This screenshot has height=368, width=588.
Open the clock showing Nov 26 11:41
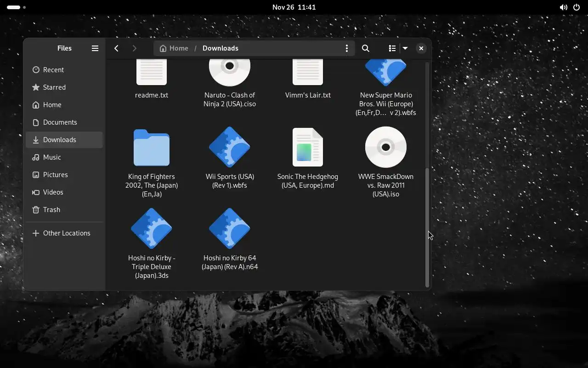point(294,7)
